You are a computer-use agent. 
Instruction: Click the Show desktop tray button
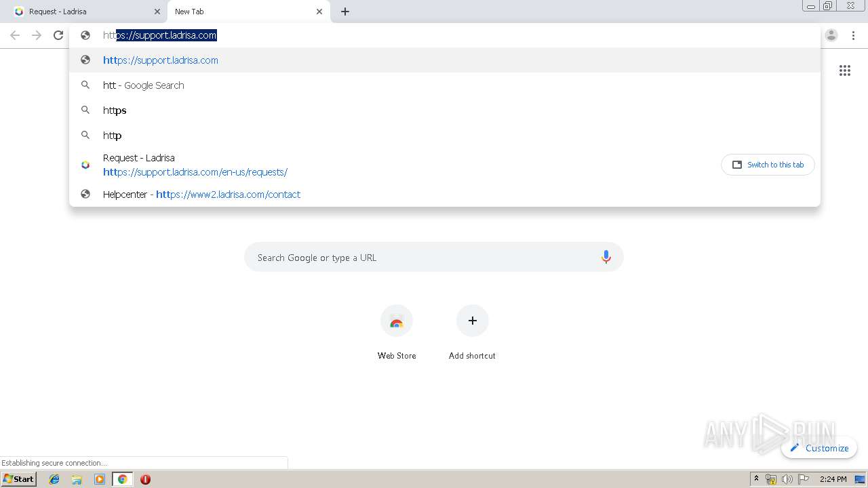click(x=860, y=479)
